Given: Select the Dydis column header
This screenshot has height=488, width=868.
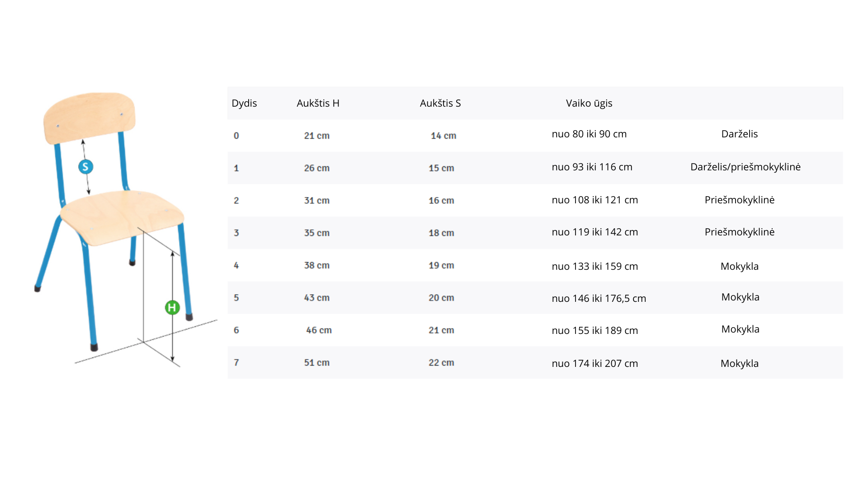Looking at the screenshot, I should point(244,103).
